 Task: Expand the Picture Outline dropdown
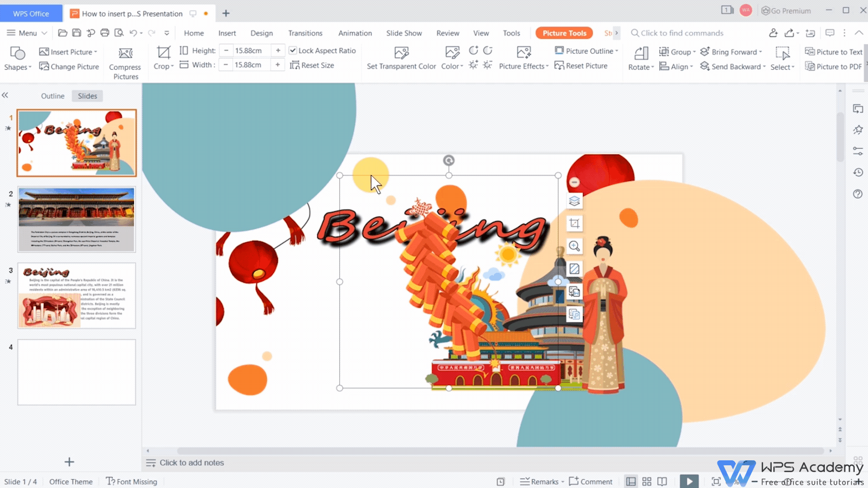tap(617, 51)
